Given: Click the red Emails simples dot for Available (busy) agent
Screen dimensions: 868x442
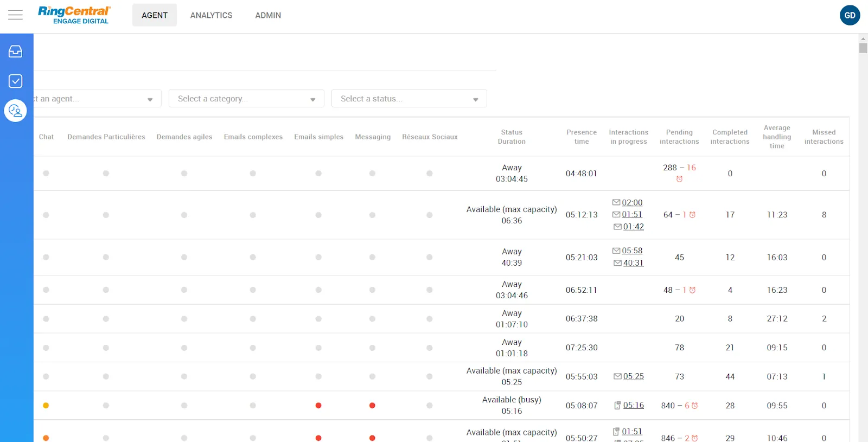Looking at the screenshot, I should 318,406.
